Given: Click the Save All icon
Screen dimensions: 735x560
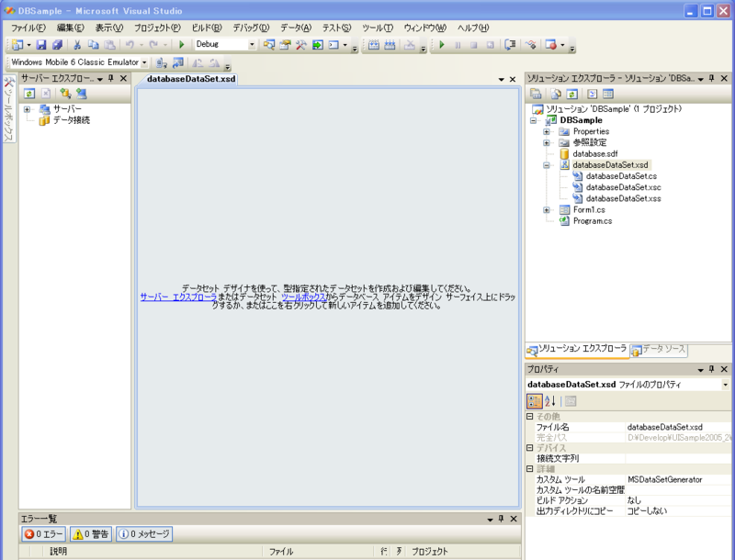Looking at the screenshot, I should [x=57, y=45].
